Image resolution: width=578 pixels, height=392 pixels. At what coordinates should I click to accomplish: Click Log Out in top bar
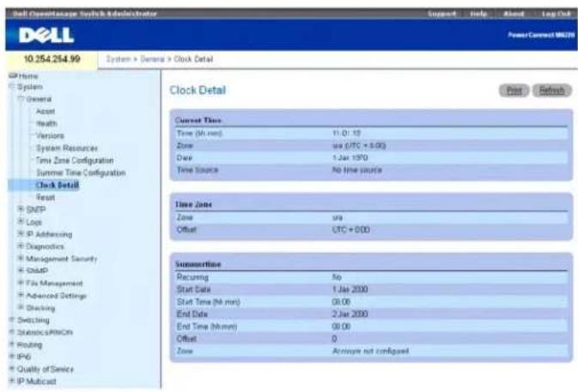tap(557, 14)
